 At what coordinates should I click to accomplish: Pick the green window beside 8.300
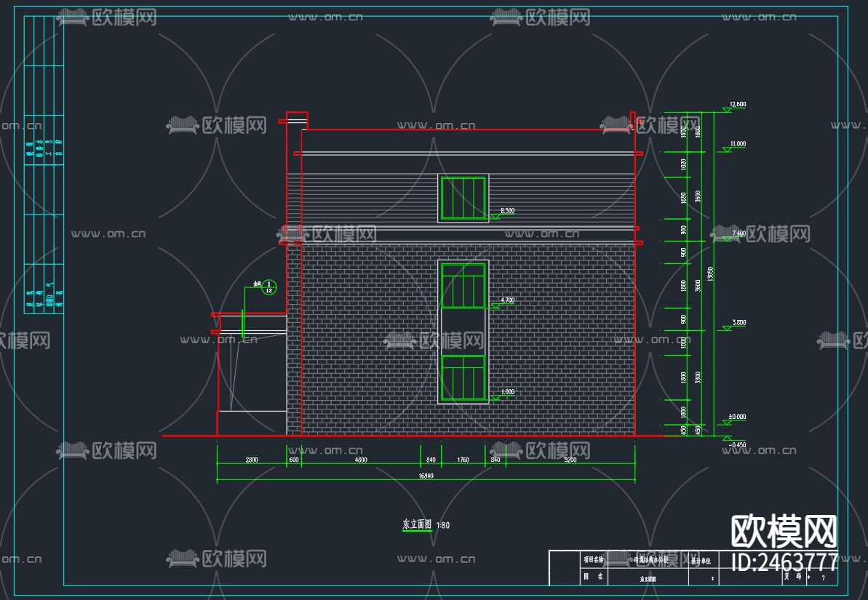pos(463,198)
